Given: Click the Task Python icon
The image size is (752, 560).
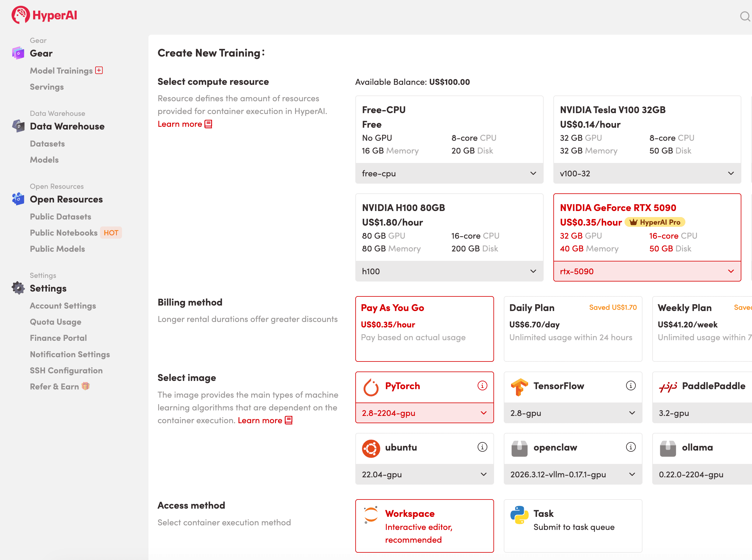Looking at the screenshot, I should pos(519,515).
